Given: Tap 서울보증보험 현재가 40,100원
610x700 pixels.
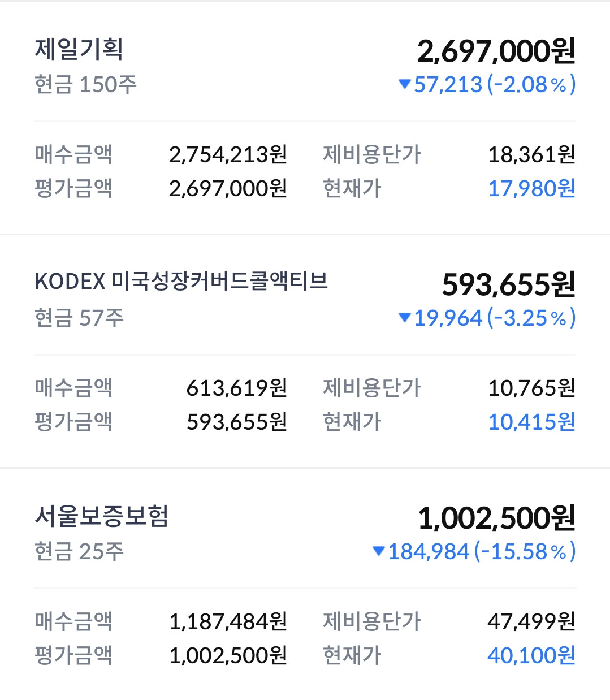Looking at the screenshot, I should [531, 655].
